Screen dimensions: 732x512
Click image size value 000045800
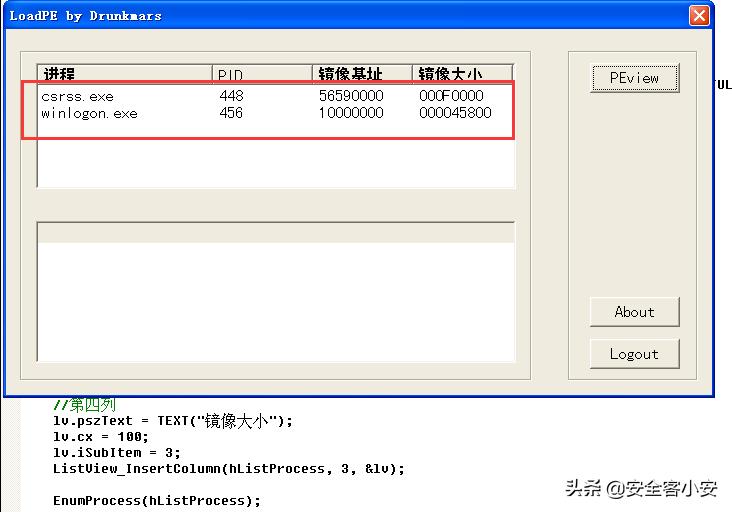pyautogui.click(x=455, y=113)
